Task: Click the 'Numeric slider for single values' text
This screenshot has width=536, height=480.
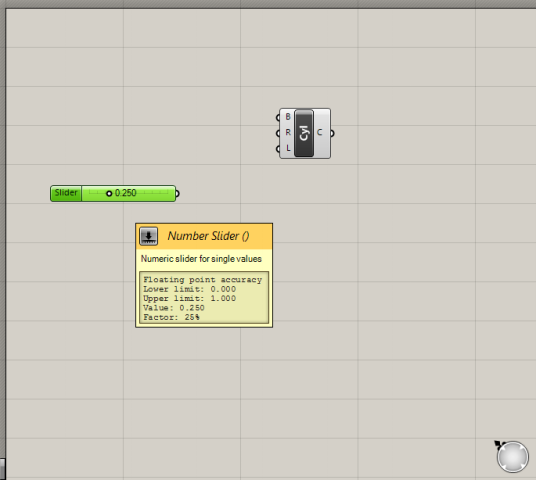Action: tap(201, 259)
